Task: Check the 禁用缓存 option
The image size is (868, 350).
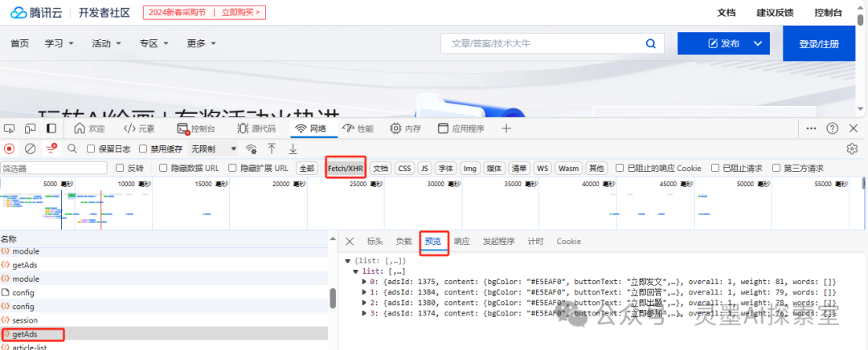Action: 143,149
